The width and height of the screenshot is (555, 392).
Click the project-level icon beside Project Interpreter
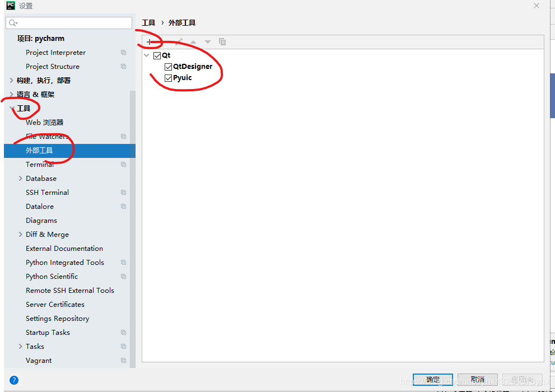point(124,53)
